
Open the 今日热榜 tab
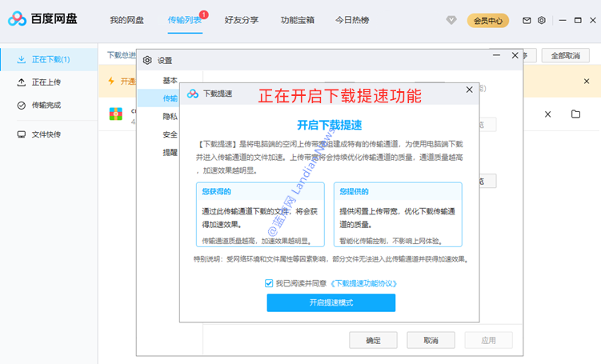(352, 20)
